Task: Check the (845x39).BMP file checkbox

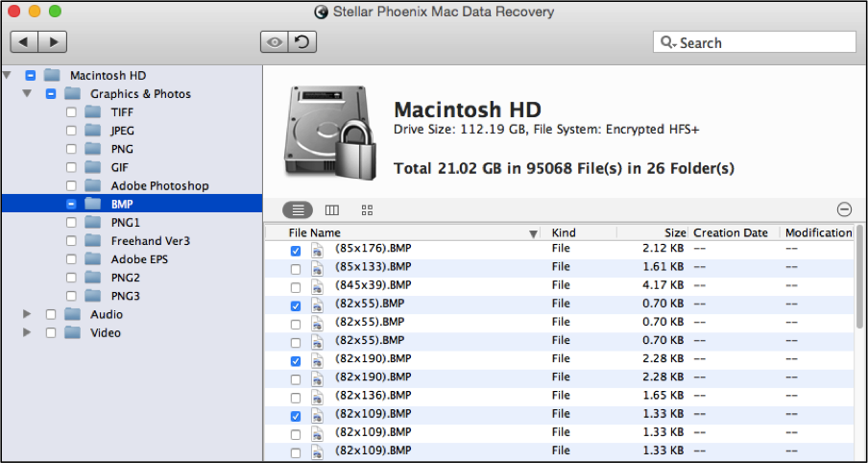Action: point(296,287)
